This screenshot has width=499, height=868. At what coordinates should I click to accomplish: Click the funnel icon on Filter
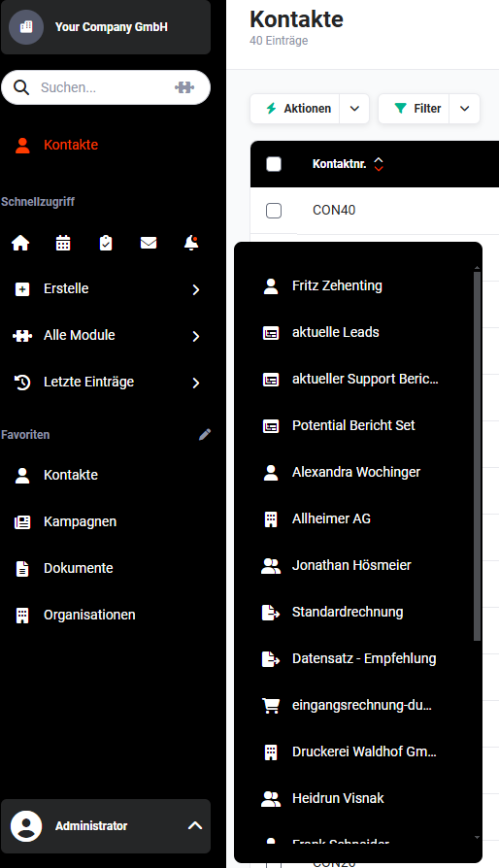[x=401, y=109]
